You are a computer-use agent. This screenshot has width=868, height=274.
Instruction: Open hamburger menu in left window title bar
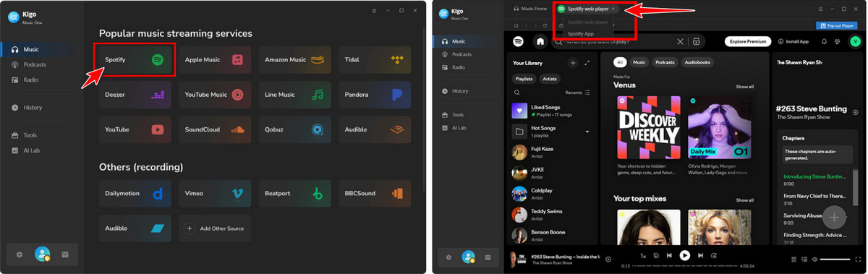373,11
